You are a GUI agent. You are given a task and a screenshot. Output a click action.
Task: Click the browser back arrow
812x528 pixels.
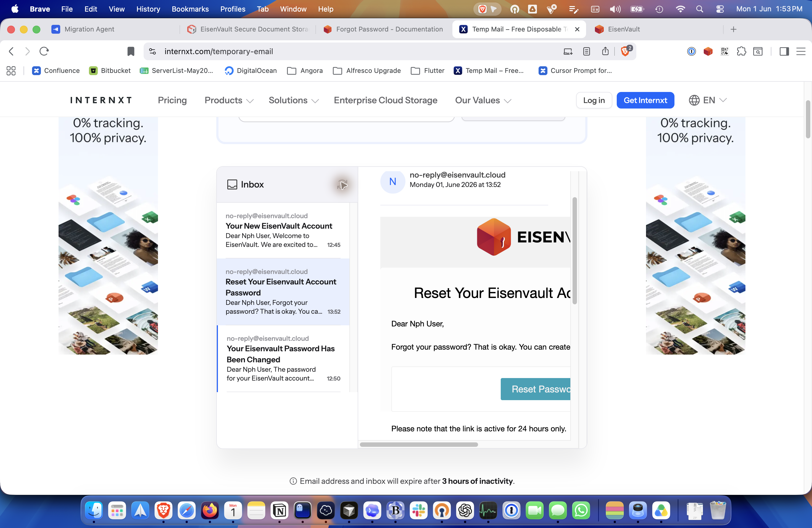point(11,52)
